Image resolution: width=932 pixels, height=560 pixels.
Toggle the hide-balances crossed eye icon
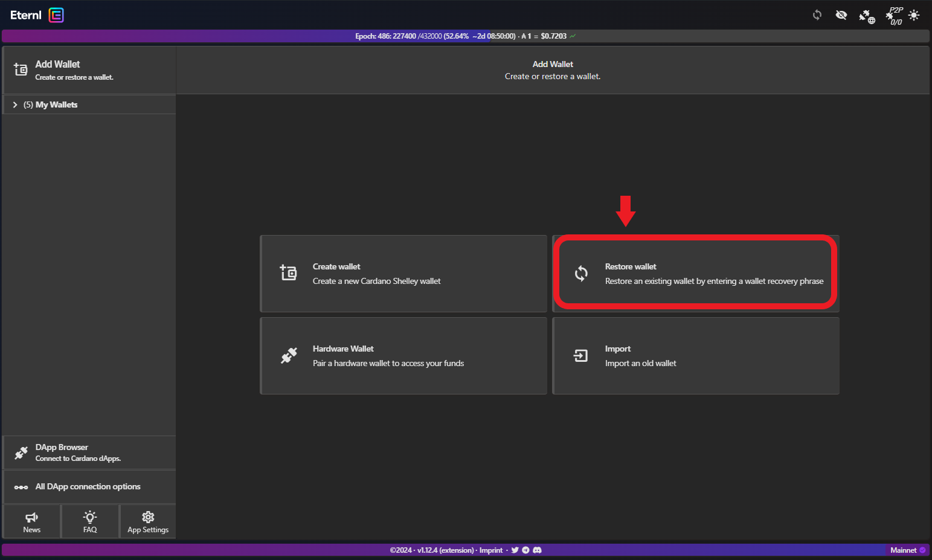tap(841, 15)
